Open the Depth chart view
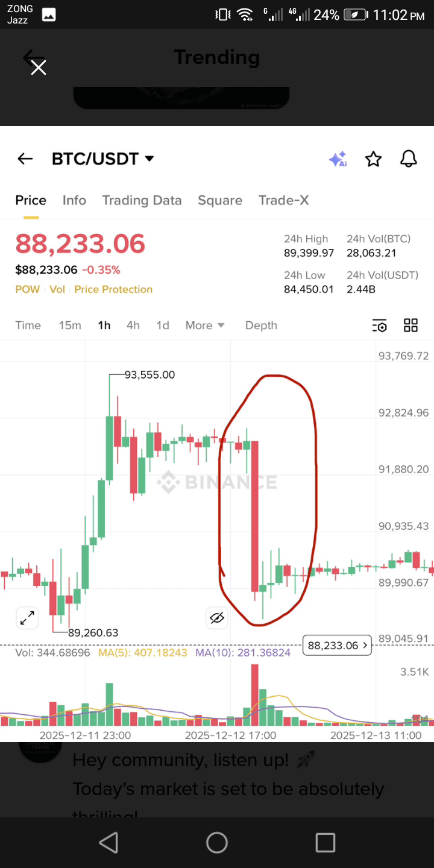The image size is (434, 868). click(x=261, y=325)
